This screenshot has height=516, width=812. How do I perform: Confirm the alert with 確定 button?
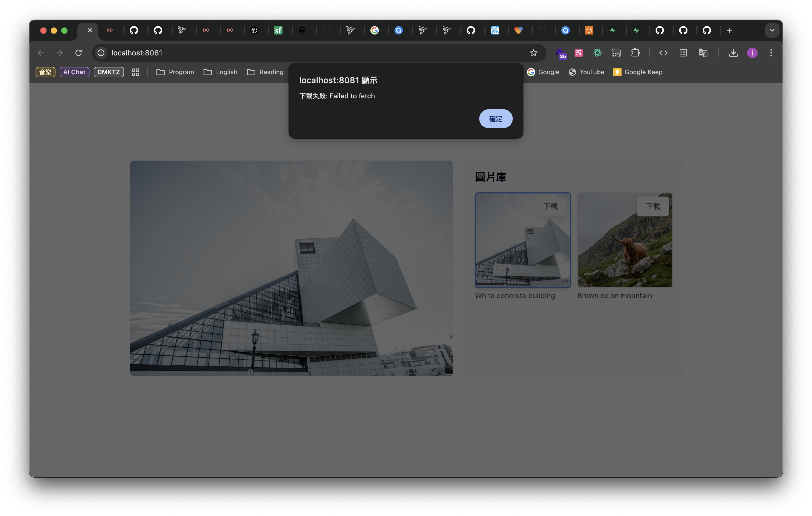click(x=495, y=119)
